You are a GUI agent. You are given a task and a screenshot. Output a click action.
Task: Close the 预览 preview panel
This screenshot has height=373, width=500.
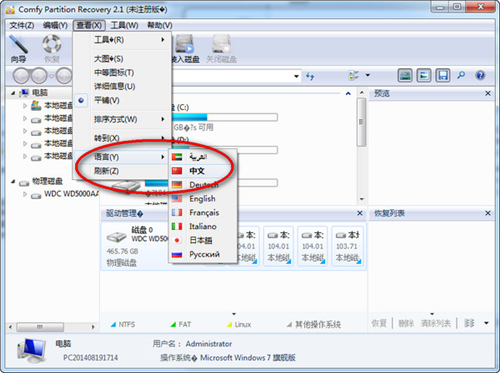coord(488,94)
